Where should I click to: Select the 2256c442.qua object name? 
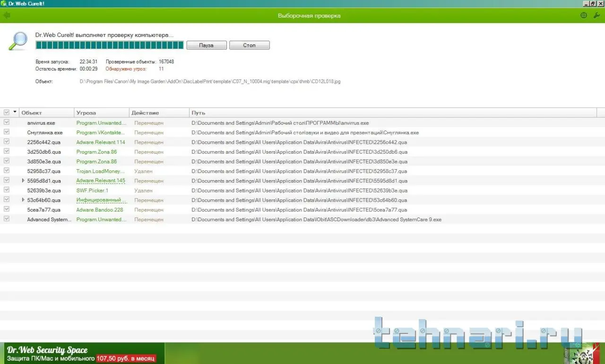(x=44, y=142)
